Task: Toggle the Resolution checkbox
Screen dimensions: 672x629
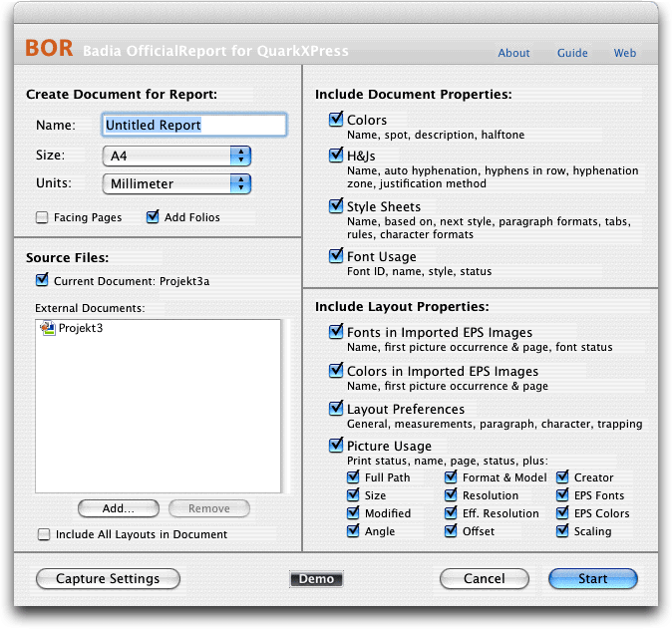Action: [x=451, y=494]
